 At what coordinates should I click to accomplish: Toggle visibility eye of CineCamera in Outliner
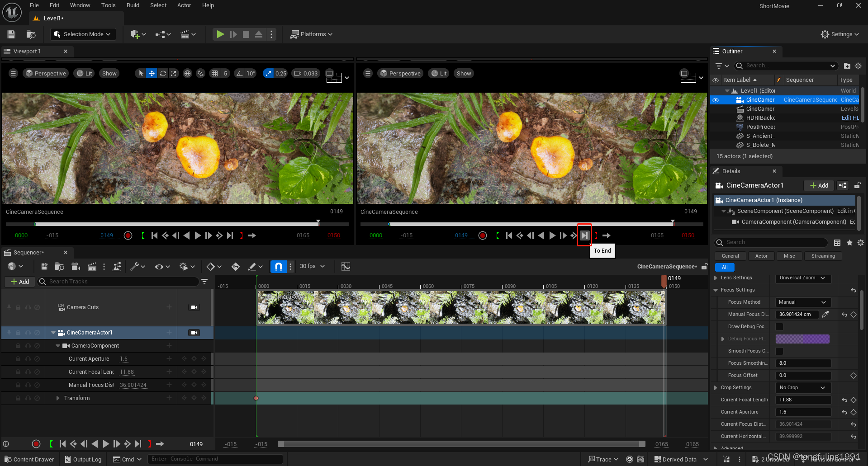[716, 100]
